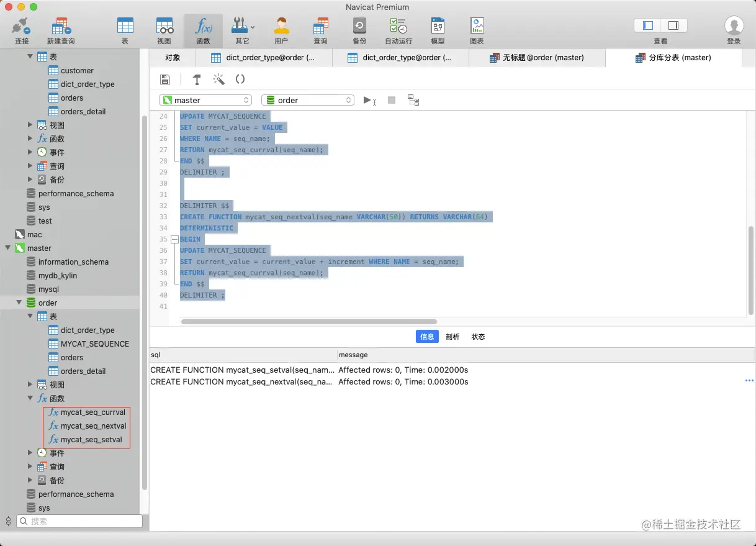The width and height of the screenshot is (756, 546).
Task: Click the code snippet parentheses icon
Action: (x=240, y=79)
